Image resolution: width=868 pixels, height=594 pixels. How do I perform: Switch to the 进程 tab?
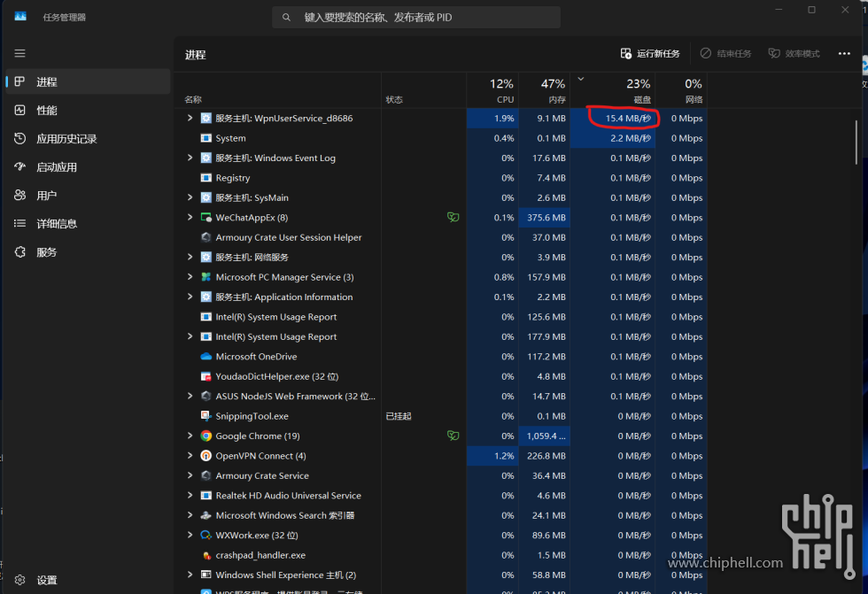click(88, 81)
